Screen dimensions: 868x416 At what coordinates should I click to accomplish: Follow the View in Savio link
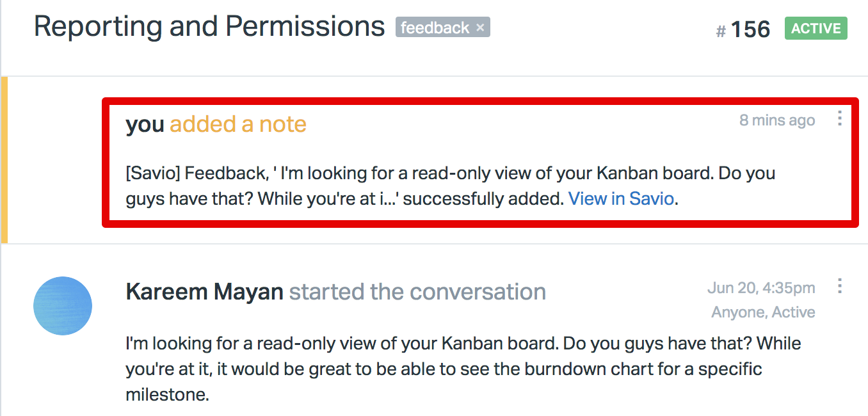click(622, 199)
